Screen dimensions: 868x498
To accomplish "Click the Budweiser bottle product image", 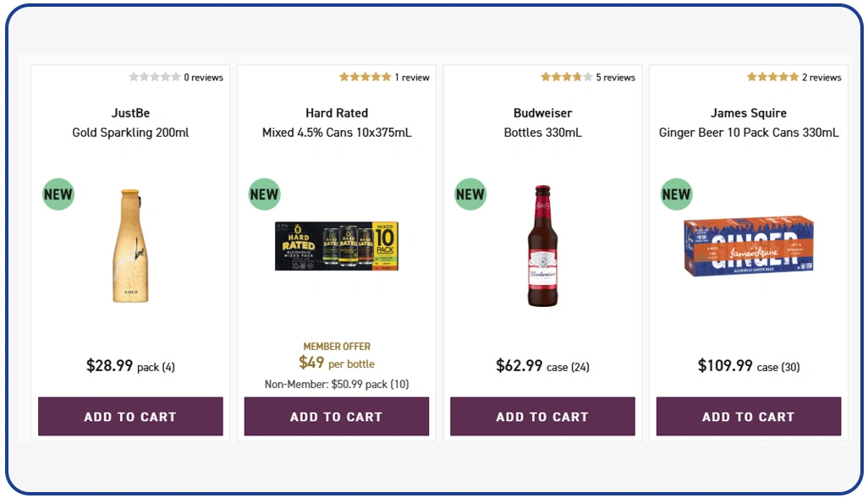I will tap(542, 245).
